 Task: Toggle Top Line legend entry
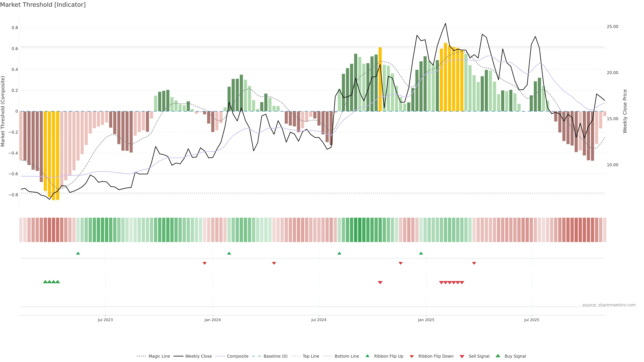coord(311,356)
